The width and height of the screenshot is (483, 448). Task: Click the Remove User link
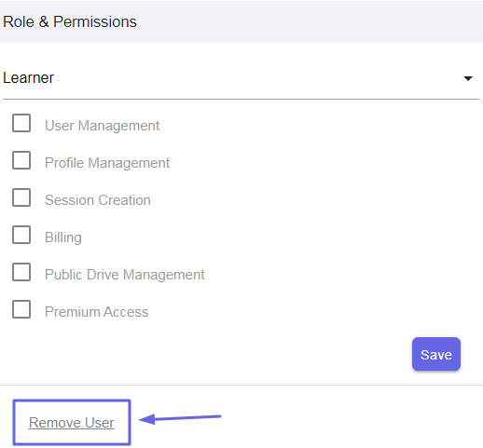pos(72,423)
